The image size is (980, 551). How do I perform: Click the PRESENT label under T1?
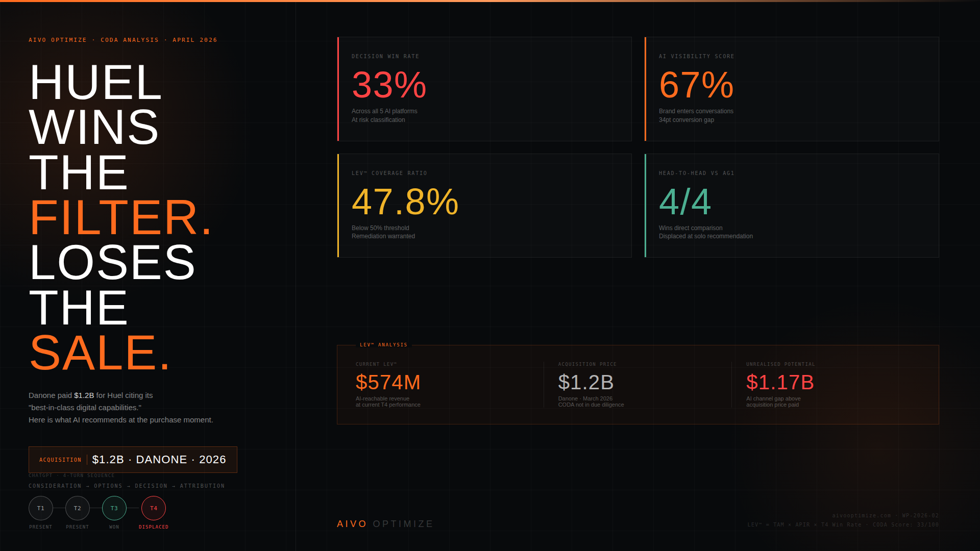pos(41,527)
